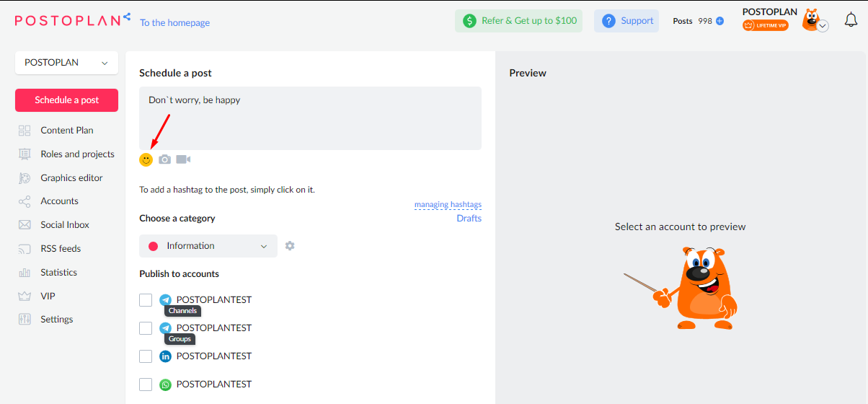Add more posts with the plus icon
This screenshot has width=868, height=404.
719,21
